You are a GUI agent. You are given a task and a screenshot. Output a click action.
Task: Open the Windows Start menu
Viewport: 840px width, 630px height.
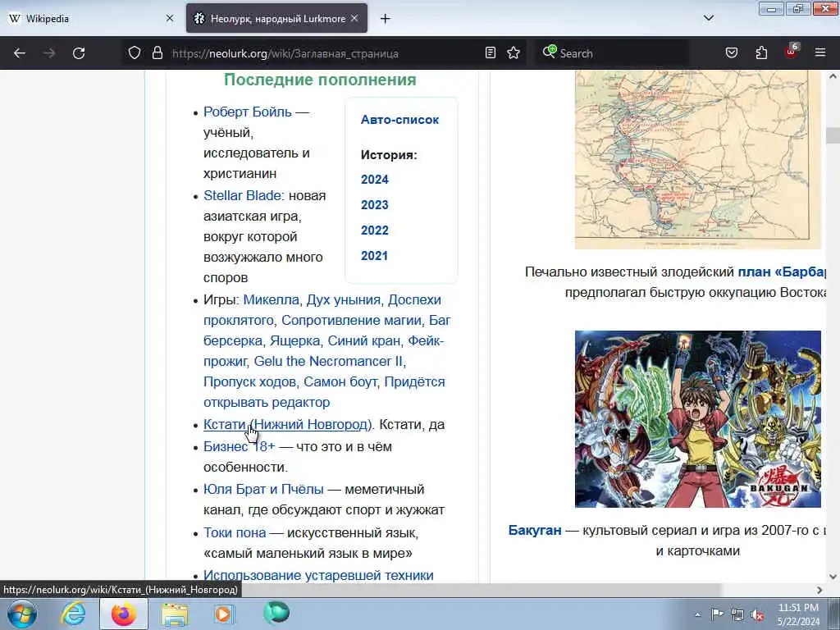(x=21, y=614)
